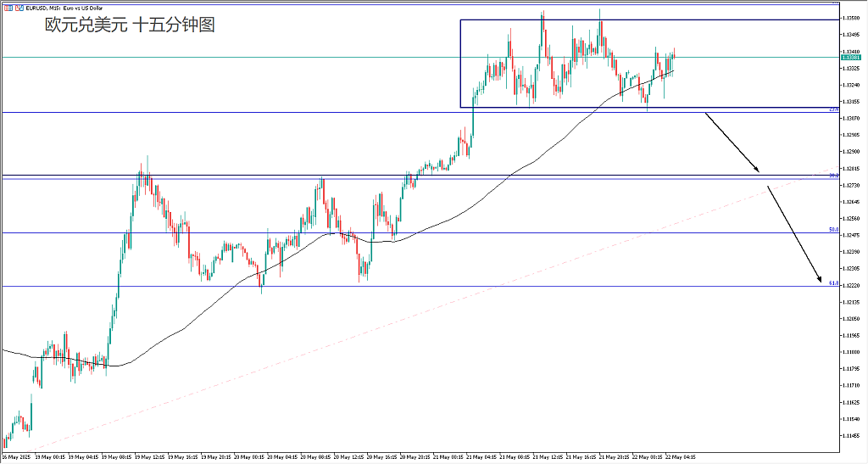This screenshot has width=868, height=464.
Task: Select the upper black downward arrow object
Action: click(732, 143)
